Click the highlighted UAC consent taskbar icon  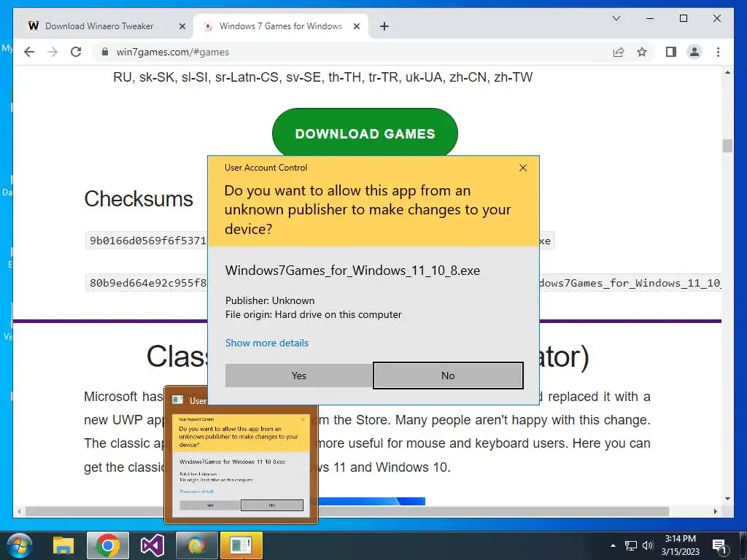point(241,545)
